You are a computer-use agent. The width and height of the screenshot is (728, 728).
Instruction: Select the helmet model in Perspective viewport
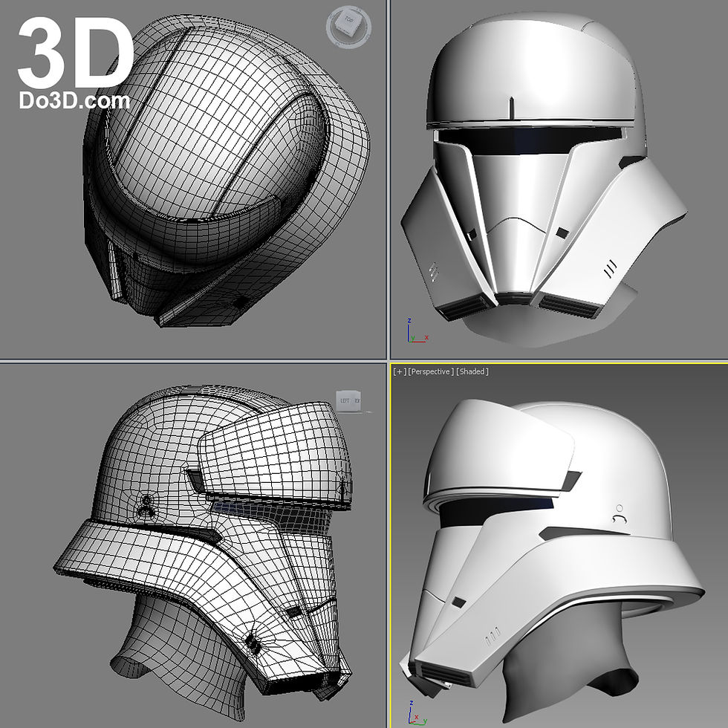[x=553, y=557]
